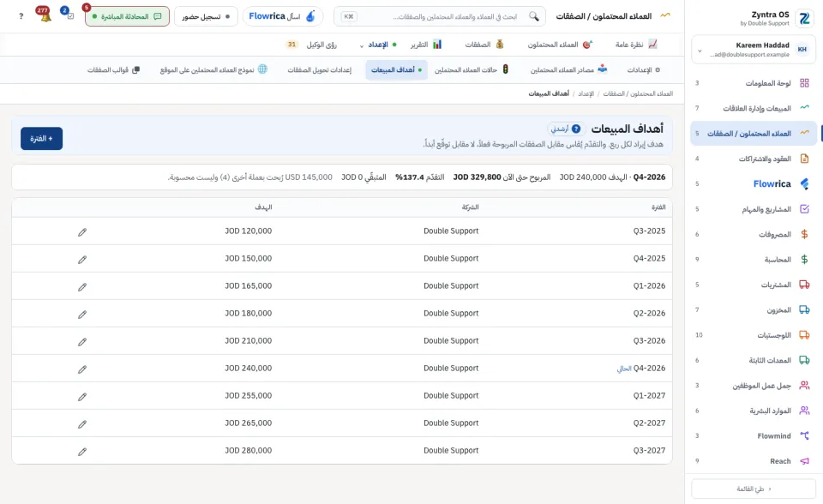Click the JOD 165,000 target value
823x504 pixels.
[x=249, y=285]
